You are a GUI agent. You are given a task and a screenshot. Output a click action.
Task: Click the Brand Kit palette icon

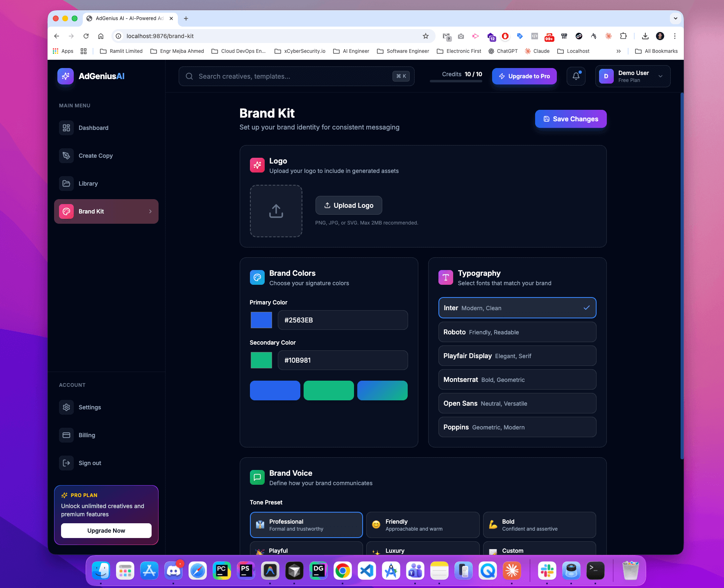[66, 211]
